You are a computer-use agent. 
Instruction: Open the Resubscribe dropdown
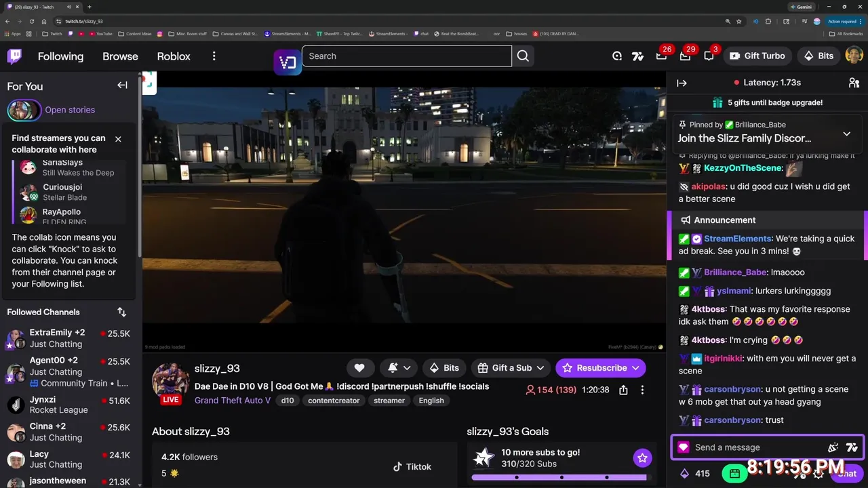coord(600,368)
